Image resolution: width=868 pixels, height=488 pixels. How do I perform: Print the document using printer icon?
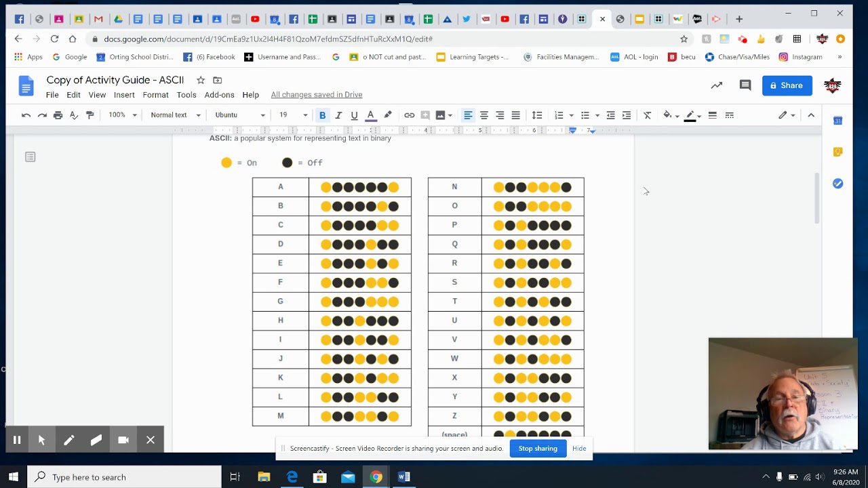point(58,115)
